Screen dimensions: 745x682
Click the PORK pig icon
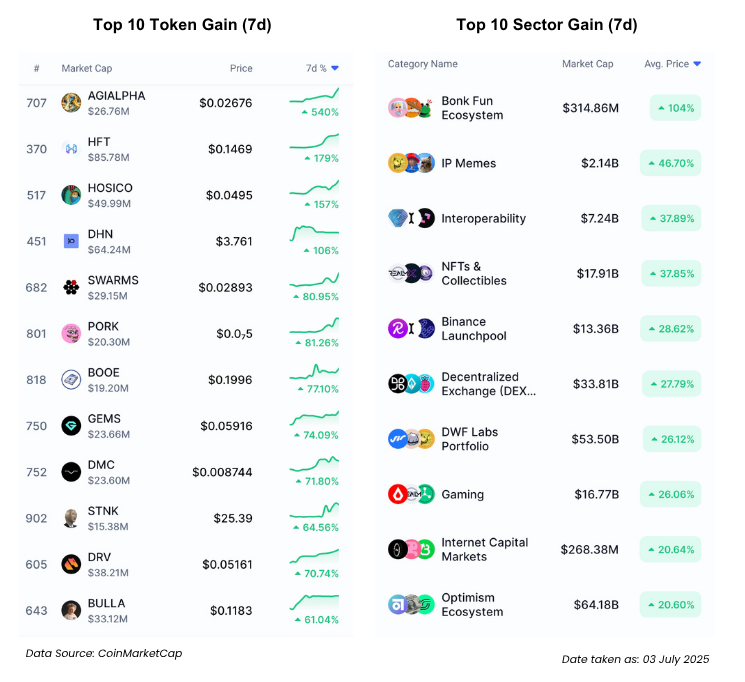[x=71, y=333]
